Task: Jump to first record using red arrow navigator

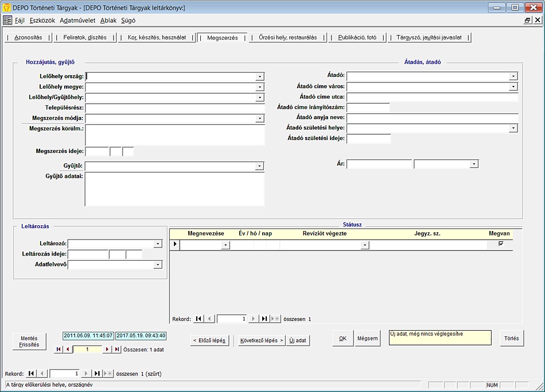Action: coord(59,349)
